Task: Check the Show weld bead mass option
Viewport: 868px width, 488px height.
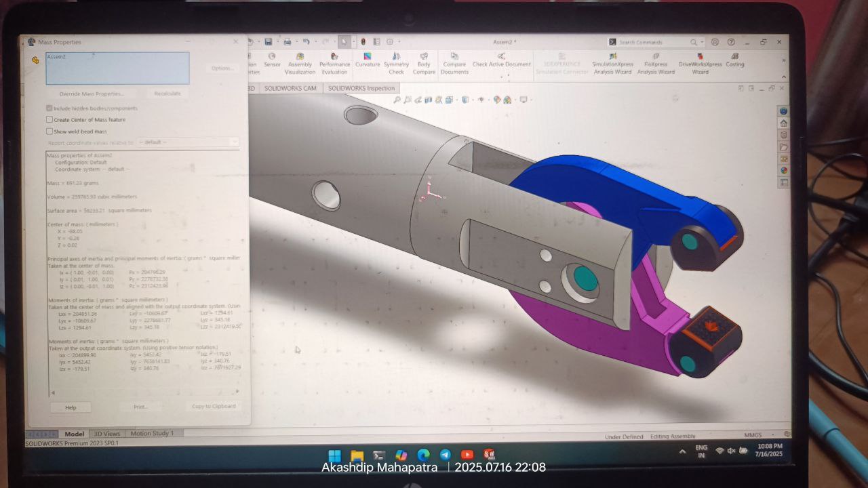Action: [x=49, y=131]
